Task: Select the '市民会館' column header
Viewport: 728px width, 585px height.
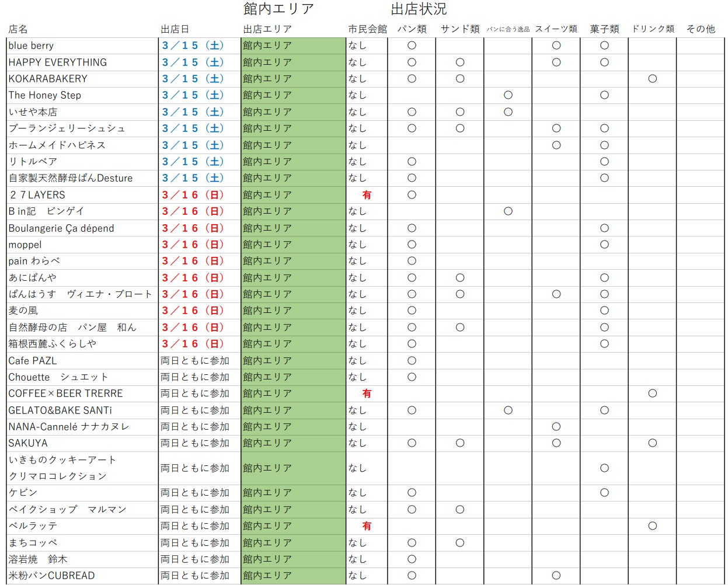Action: coord(367,29)
